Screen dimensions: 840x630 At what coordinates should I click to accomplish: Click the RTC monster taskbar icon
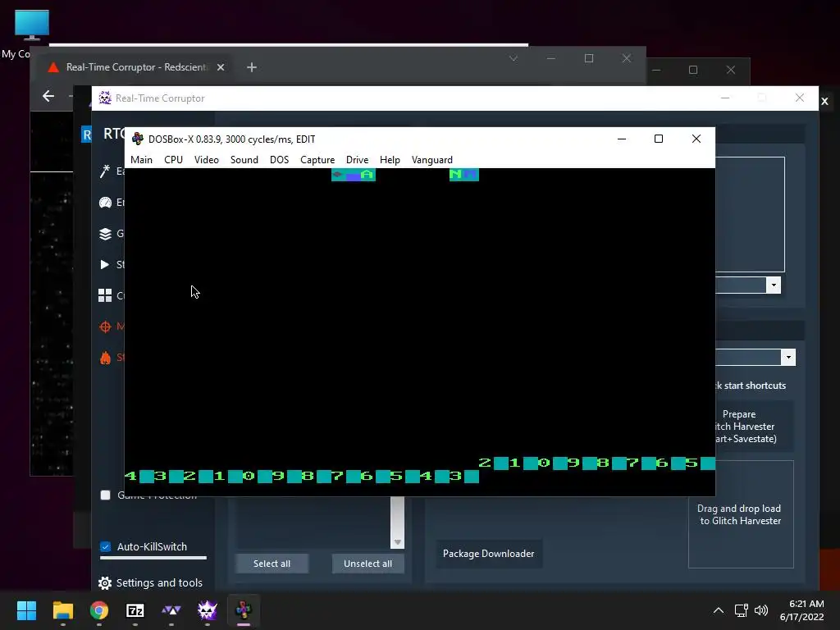(x=208, y=610)
